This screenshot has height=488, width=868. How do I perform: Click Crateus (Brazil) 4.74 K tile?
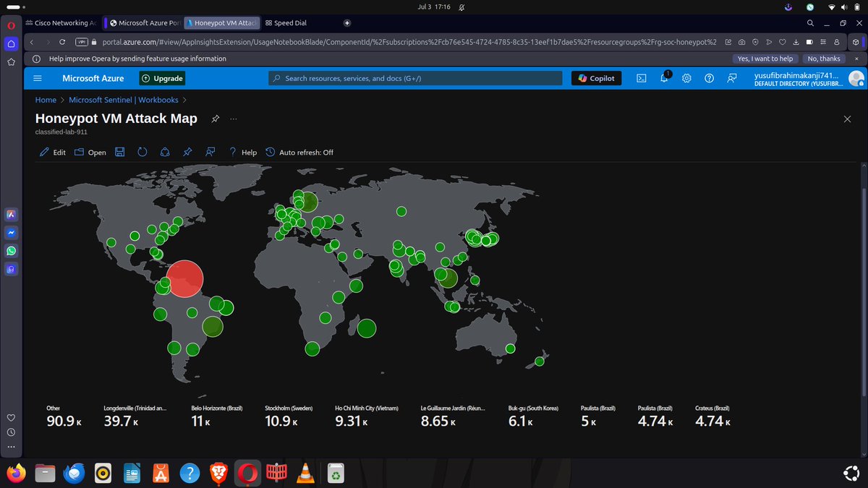pyautogui.click(x=712, y=416)
